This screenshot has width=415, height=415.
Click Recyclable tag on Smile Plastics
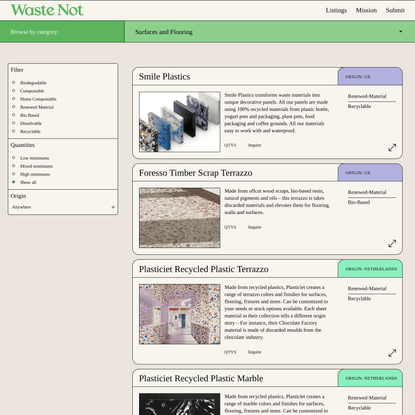pyautogui.click(x=359, y=106)
